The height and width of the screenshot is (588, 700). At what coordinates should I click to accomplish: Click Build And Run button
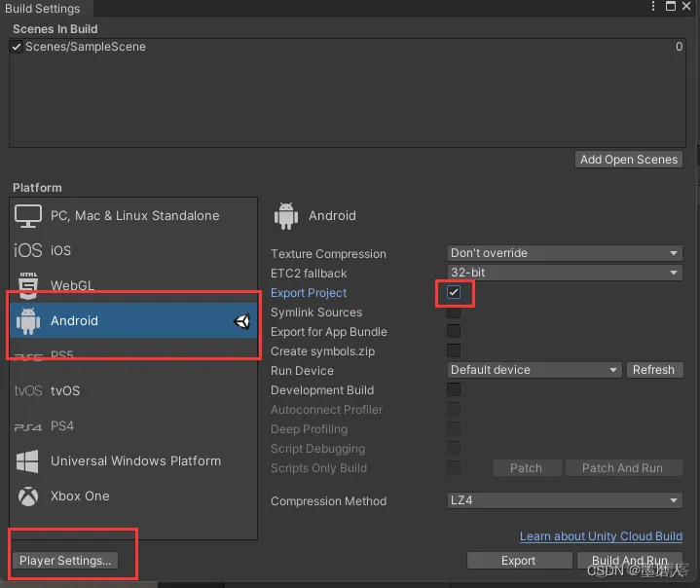pos(630,561)
